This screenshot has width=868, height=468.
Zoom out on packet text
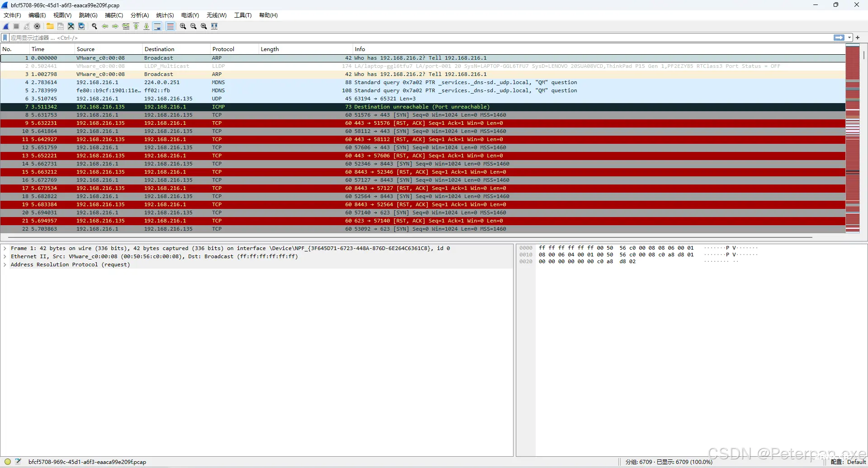193,26
